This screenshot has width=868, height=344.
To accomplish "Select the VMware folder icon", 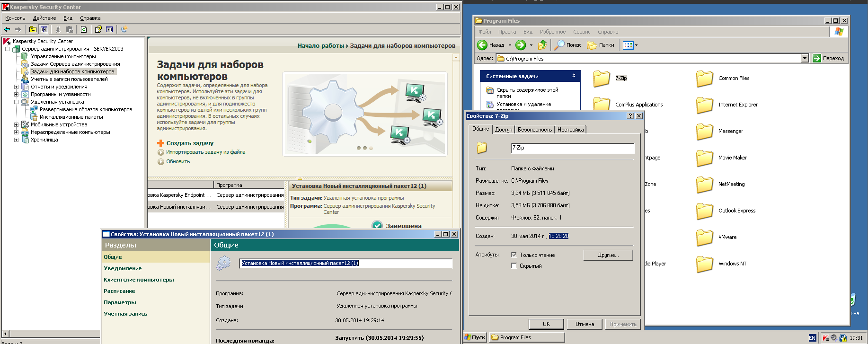I will coord(705,238).
